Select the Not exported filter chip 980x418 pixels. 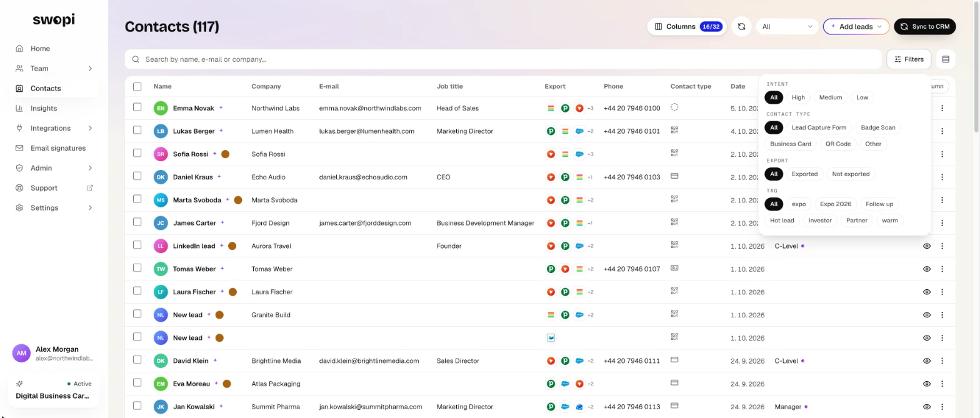coord(851,174)
